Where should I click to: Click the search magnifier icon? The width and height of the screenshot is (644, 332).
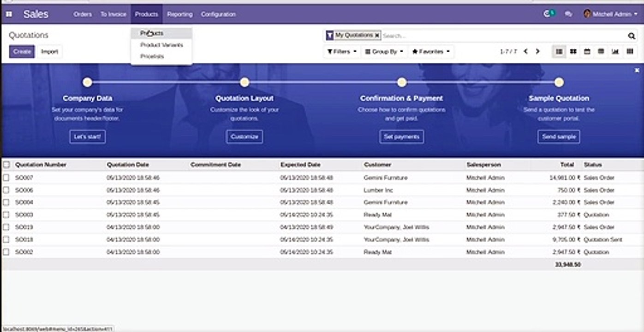point(632,36)
